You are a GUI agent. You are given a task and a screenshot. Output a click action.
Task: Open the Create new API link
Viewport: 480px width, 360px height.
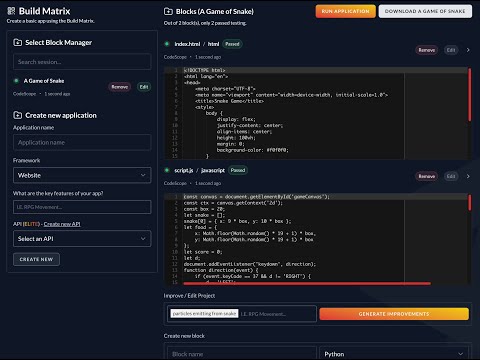click(x=62, y=224)
